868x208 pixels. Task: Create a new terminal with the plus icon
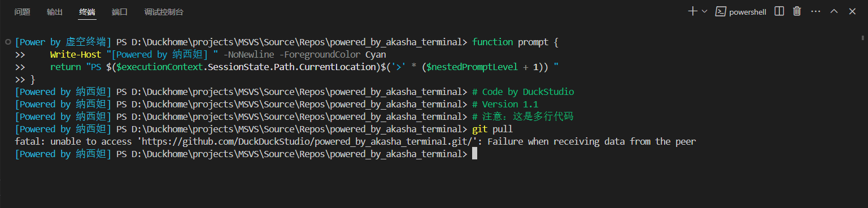[x=692, y=11]
